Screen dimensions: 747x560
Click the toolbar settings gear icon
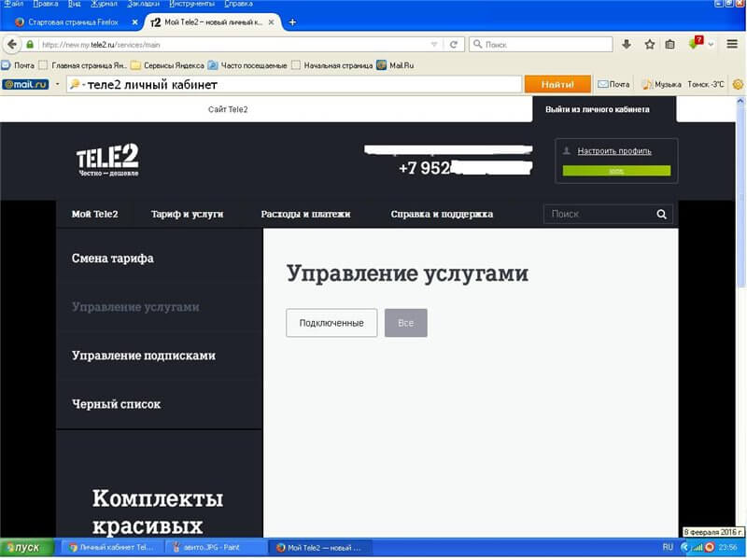738,84
